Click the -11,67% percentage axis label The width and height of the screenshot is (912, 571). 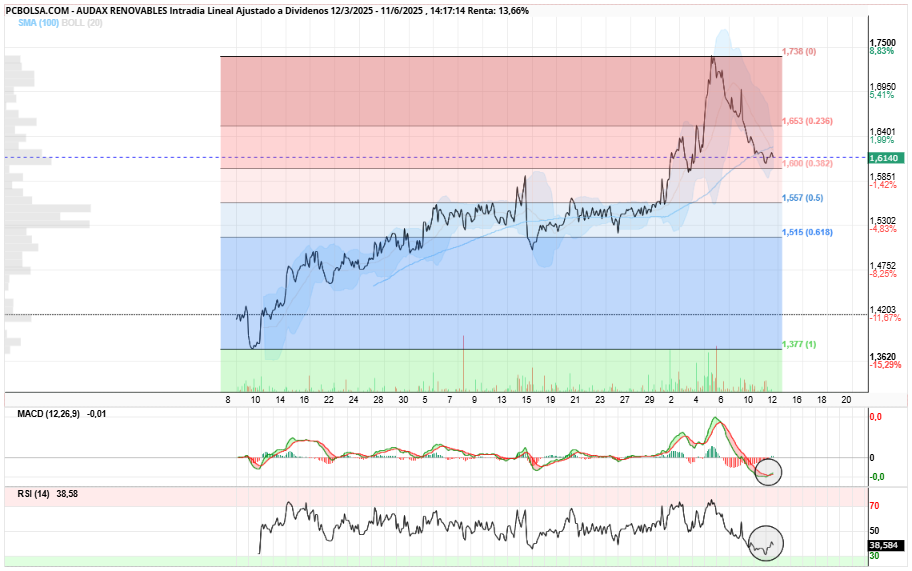[885, 317]
